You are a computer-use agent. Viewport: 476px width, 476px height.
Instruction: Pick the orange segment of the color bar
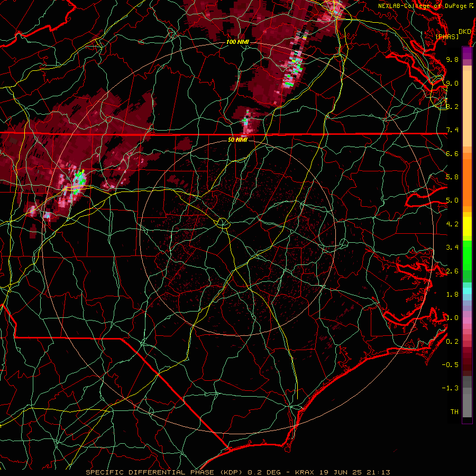tap(467, 180)
